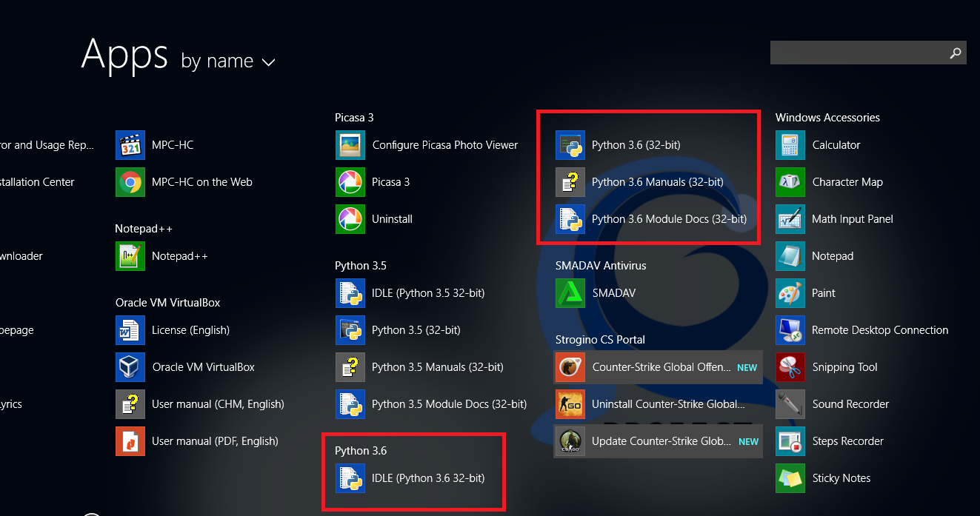Open Remote Desktop Connection icon
This screenshot has height=516, width=980.
790,330
